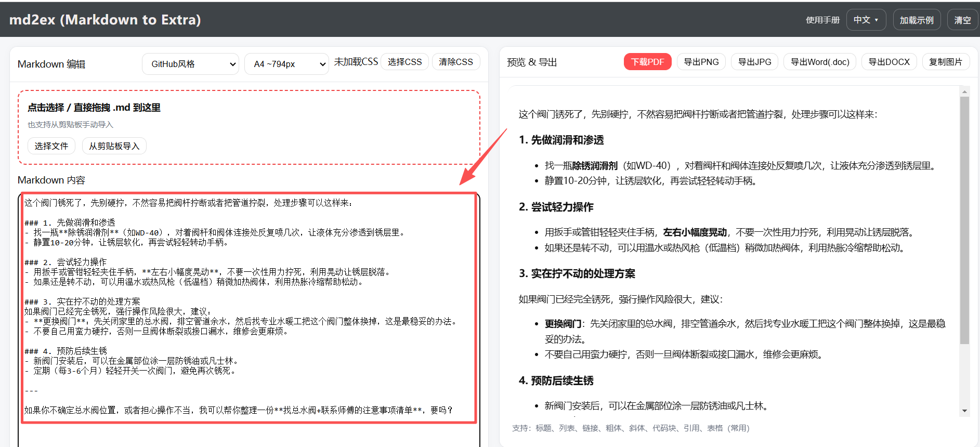Click the 清除CSS button
Screen dimensions: 980x447
click(455, 62)
